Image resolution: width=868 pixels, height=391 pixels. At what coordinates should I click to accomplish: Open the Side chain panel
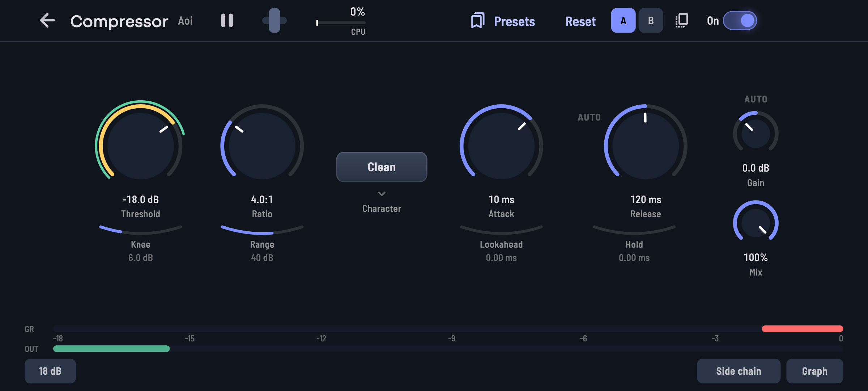tap(739, 371)
